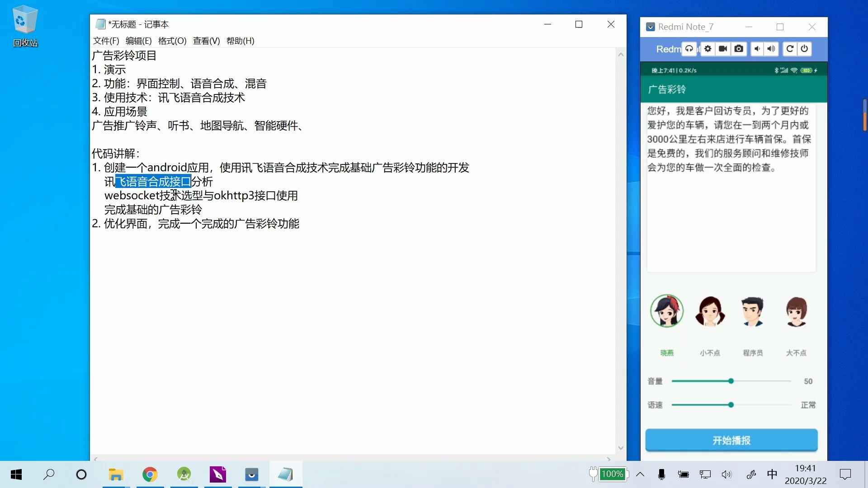Open the 格式(O) menu in Notepad
Image resolution: width=868 pixels, height=488 pixels.
(x=172, y=41)
